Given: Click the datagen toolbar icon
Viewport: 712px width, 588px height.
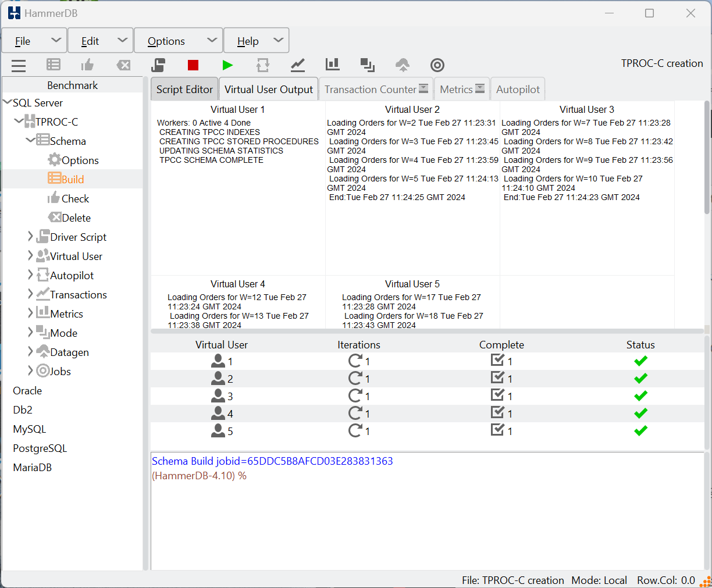Looking at the screenshot, I should (403, 65).
